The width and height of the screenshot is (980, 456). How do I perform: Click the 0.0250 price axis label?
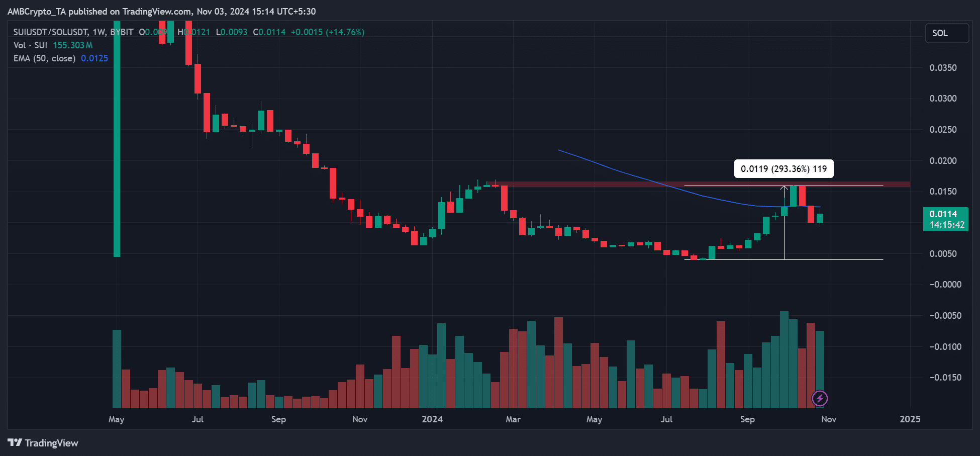943,130
